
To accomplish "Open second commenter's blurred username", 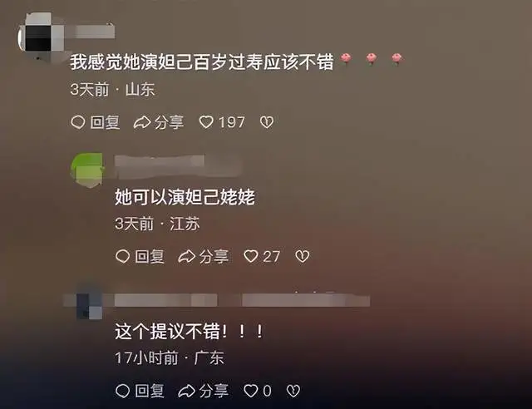I will [178, 166].
